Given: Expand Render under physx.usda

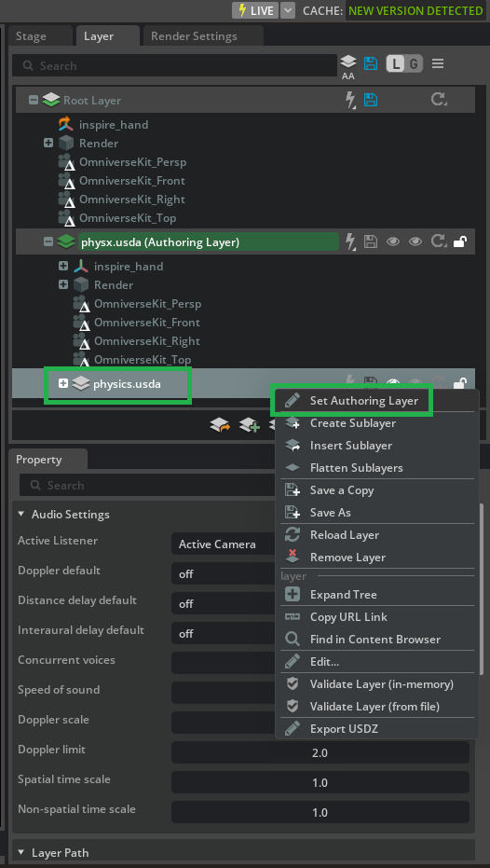Looking at the screenshot, I should point(63,285).
